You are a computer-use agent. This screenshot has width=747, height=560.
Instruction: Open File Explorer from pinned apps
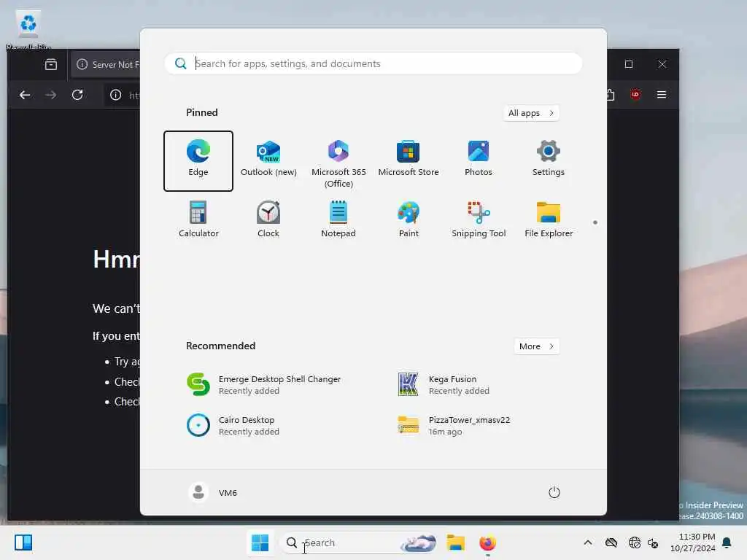pos(549,219)
